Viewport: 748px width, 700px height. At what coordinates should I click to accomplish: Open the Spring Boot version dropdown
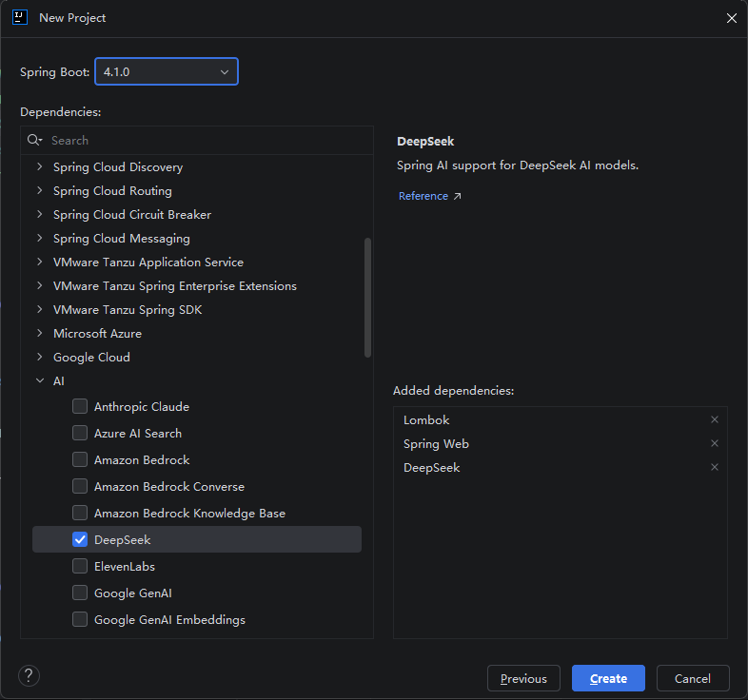[x=167, y=71]
